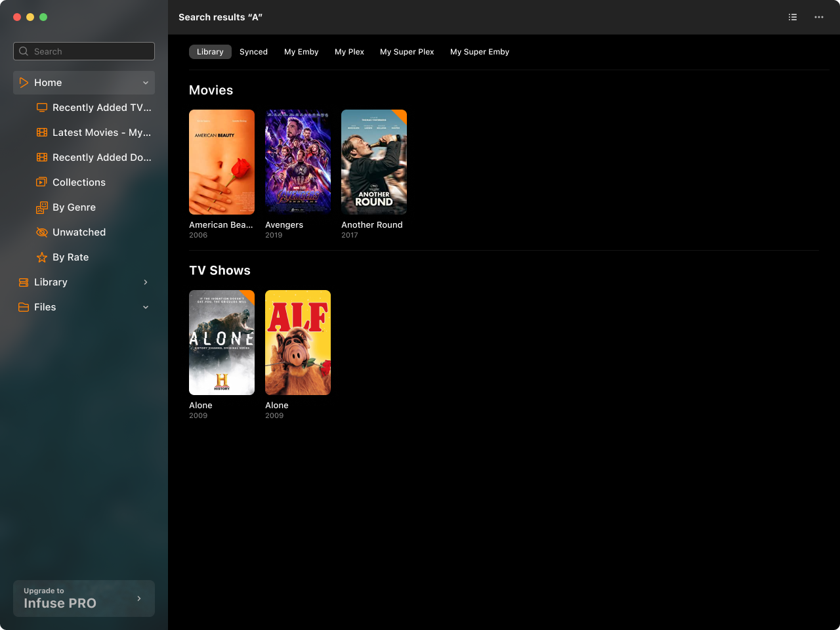
Task: Click the By Genre icon
Action: (42, 207)
